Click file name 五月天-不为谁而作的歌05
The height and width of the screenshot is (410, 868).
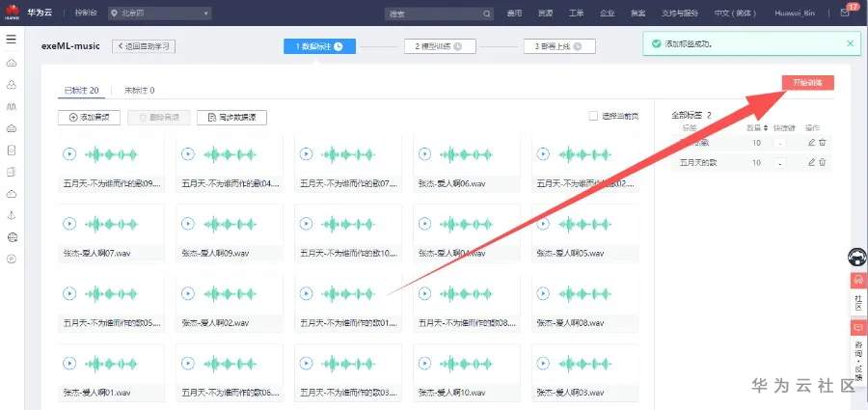(x=113, y=322)
